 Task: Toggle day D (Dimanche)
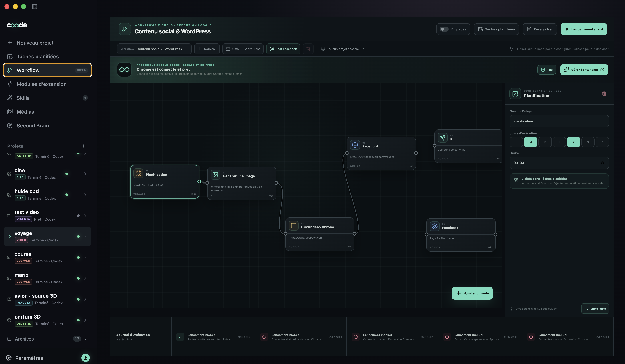click(602, 142)
